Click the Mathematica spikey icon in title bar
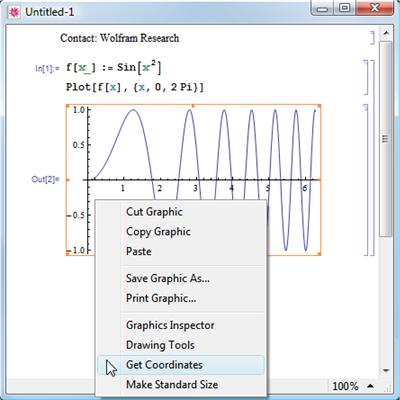Viewport: 400px width, 400px height. click(x=14, y=12)
